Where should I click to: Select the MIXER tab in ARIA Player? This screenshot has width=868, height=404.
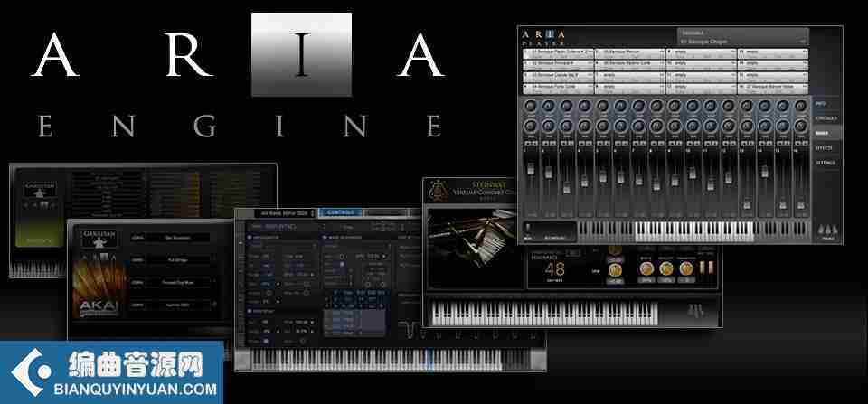click(827, 134)
